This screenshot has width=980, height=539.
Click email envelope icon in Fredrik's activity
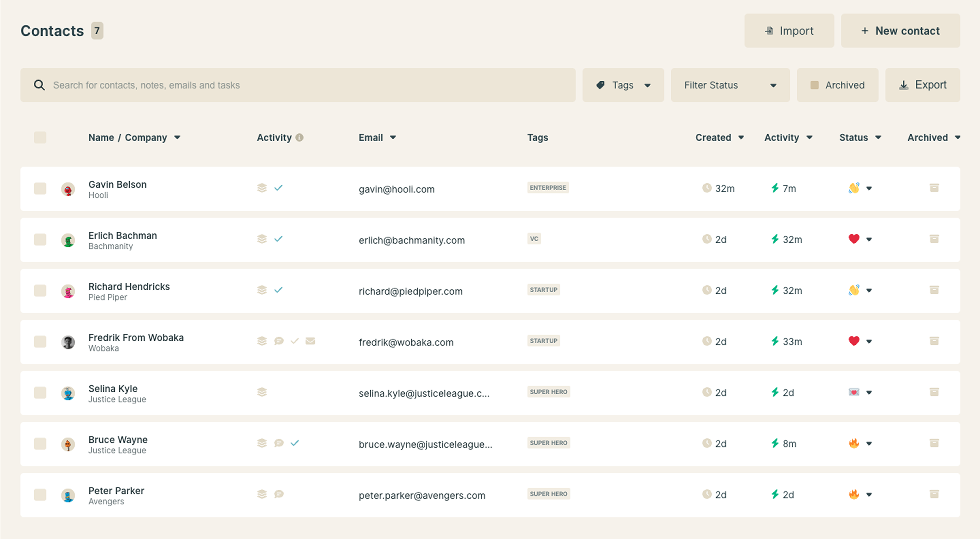(x=310, y=341)
